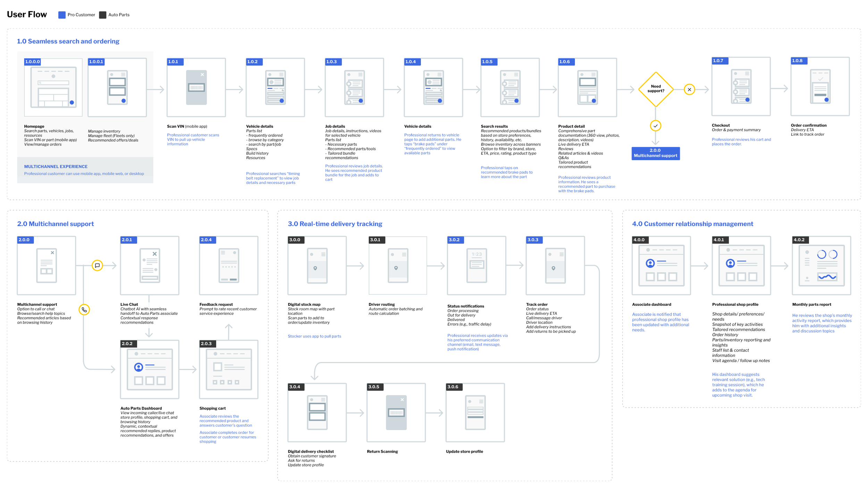Select the 3.0.3 Track order wireframe
This screenshot has width=868, height=488.
tap(555, 266)
